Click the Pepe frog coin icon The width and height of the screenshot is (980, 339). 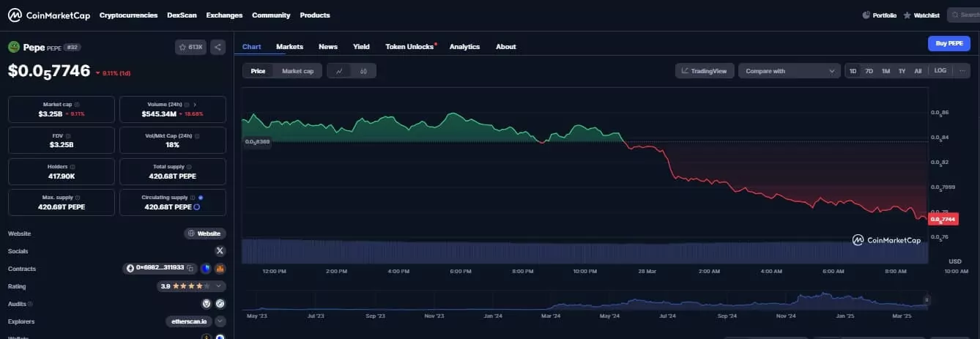click(13, 47)
